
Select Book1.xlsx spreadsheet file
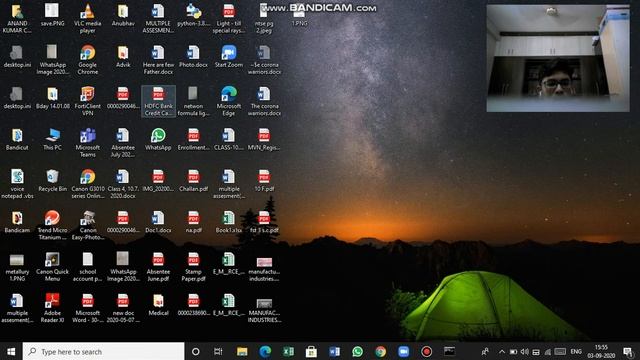(229, 222)
